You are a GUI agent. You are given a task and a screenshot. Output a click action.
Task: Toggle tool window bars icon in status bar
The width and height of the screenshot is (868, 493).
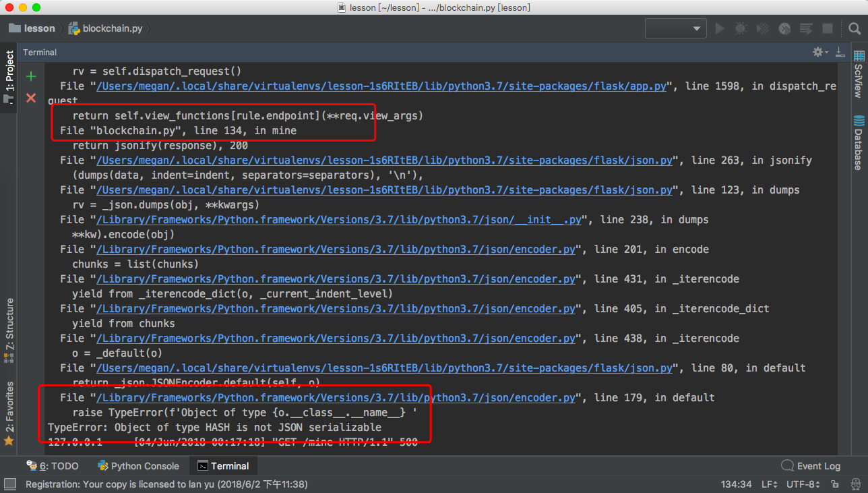click(10, 484)
